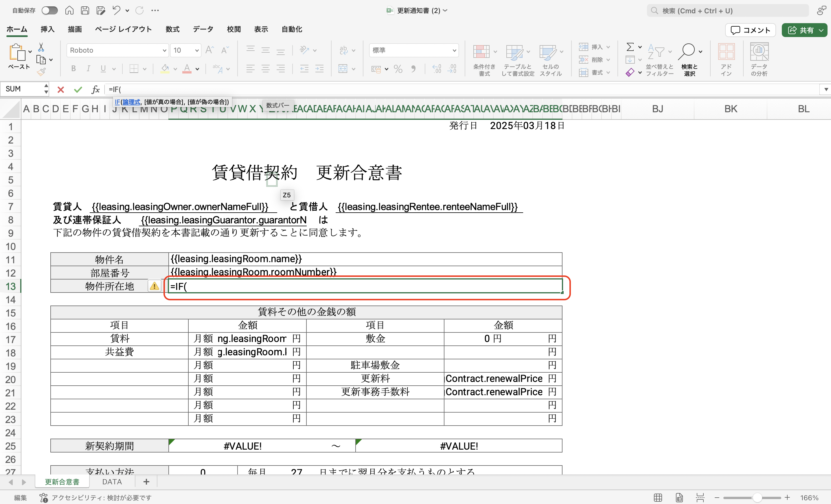Click the merge cells icon
Viewport: 831px width, 504px height.
click(343, 69)
